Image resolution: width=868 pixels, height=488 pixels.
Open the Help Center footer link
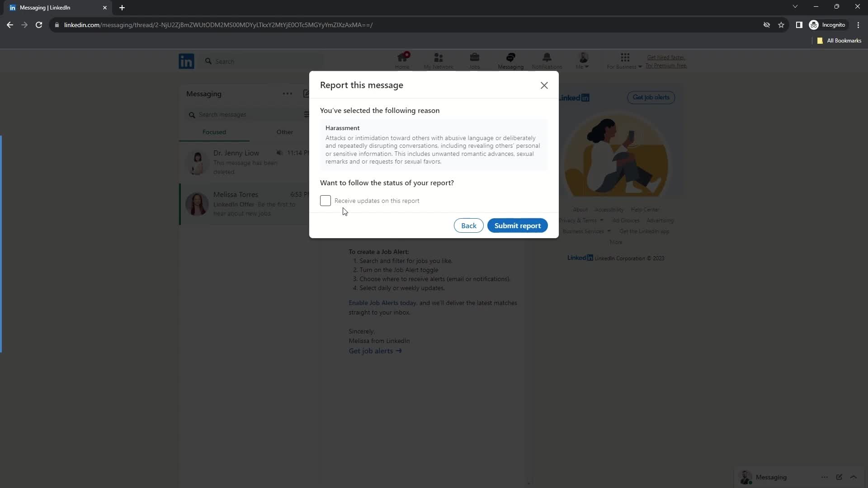[x=645, y=210]
